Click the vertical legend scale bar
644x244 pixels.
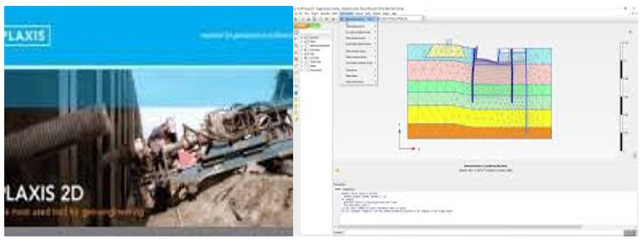coord(621,96)
